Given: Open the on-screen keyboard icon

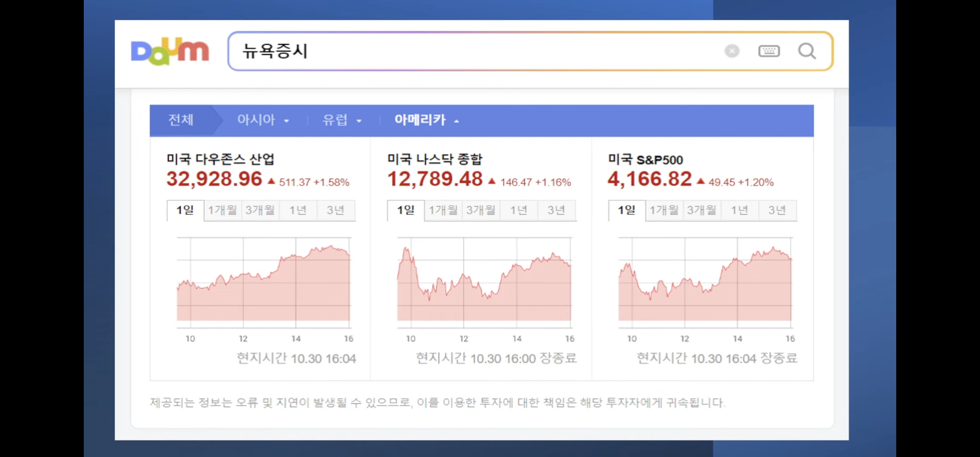Looking at the screenshot, I should click(769, 51).
